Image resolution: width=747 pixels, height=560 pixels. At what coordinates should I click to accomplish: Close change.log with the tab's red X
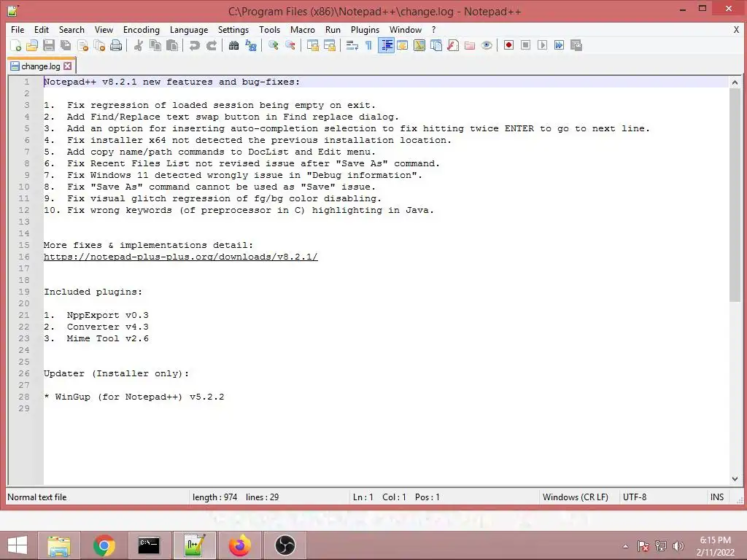(68, 66)
